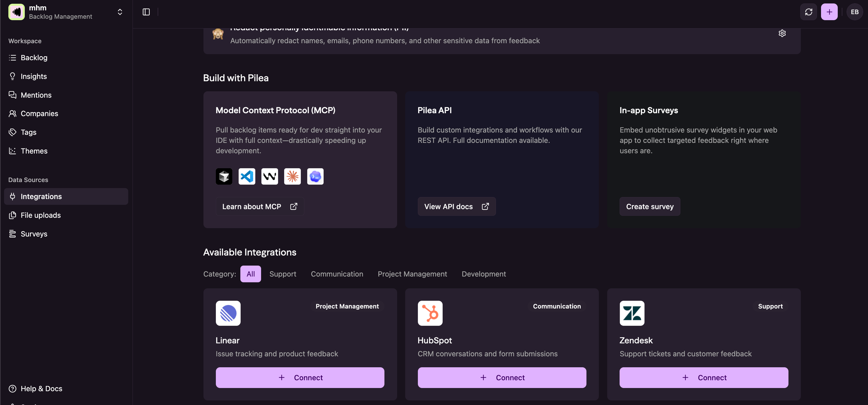The height and width of the screenshot is (405, 868).
Task: Click View API docs button
Action: pos(456,207)
